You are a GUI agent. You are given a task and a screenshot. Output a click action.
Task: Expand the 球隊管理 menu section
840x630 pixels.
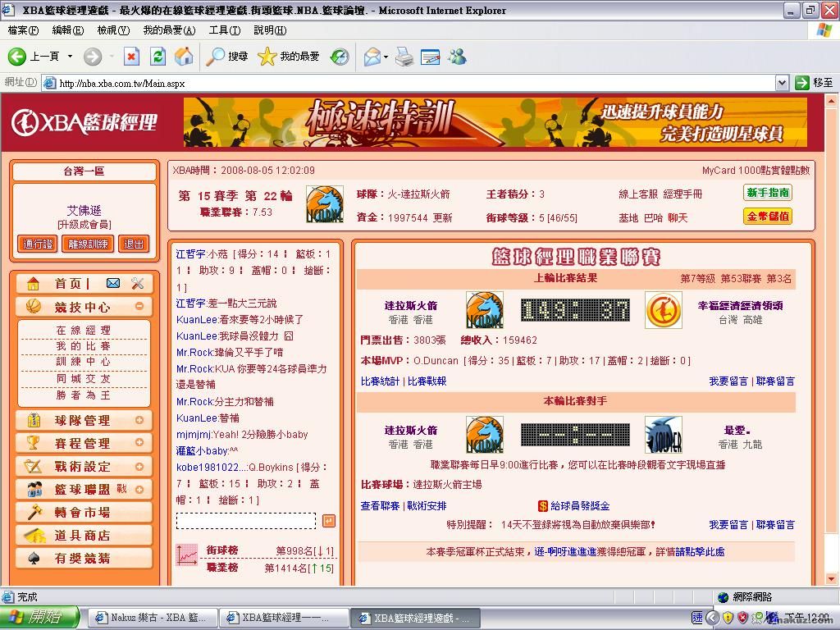(x=139, y=420)
